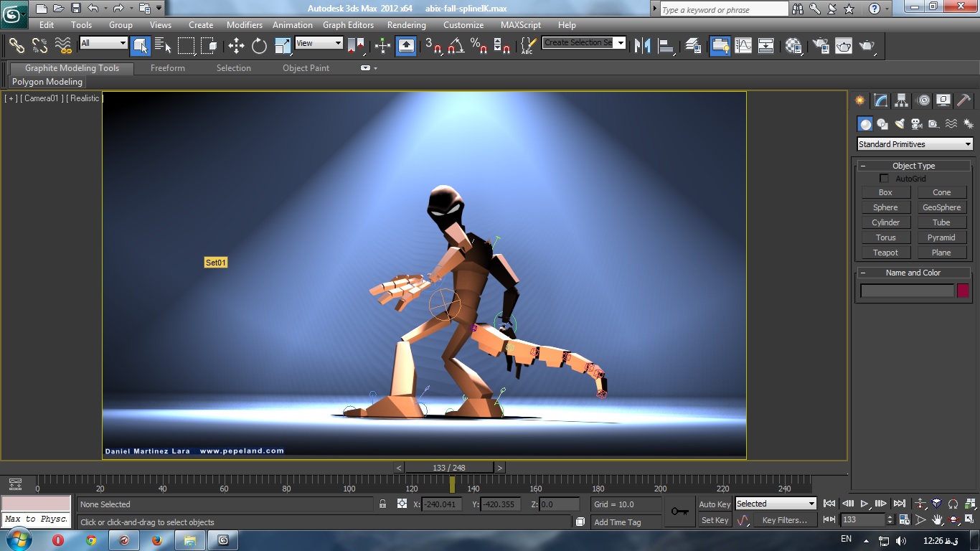Open the Edit menu
The width and height of the screenshot is (980, 551).
click(x=47, y=24)
